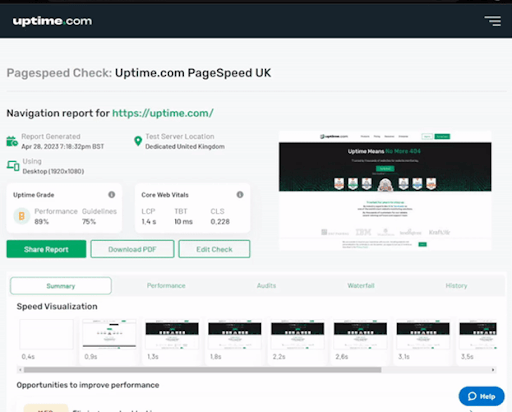The image size is (512, 412).
Task: Click the TBT value 10 ms
Action: click(x=183, y=222)
